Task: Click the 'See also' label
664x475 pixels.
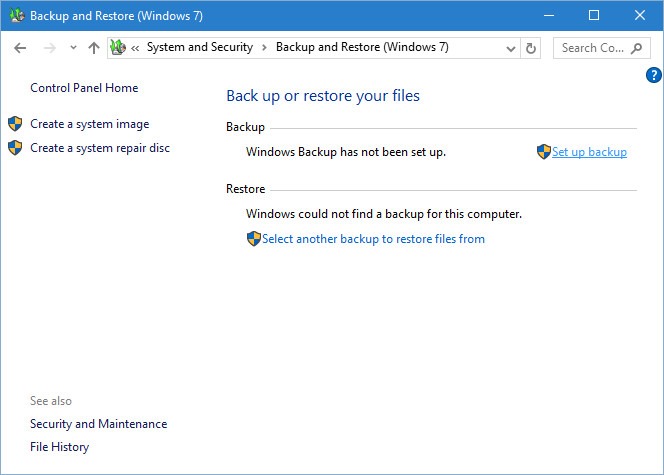Action: pos(51,401)
